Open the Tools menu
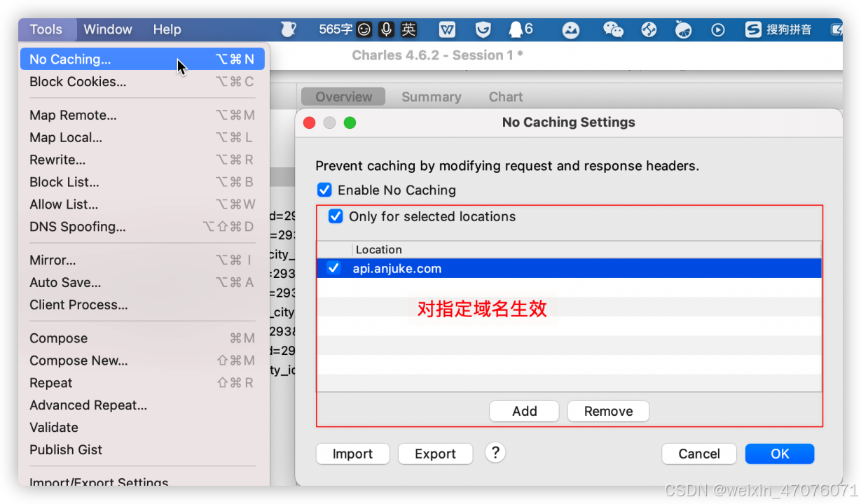The width and height of the screenshot is (861, 504). click(x=46, y=29)
